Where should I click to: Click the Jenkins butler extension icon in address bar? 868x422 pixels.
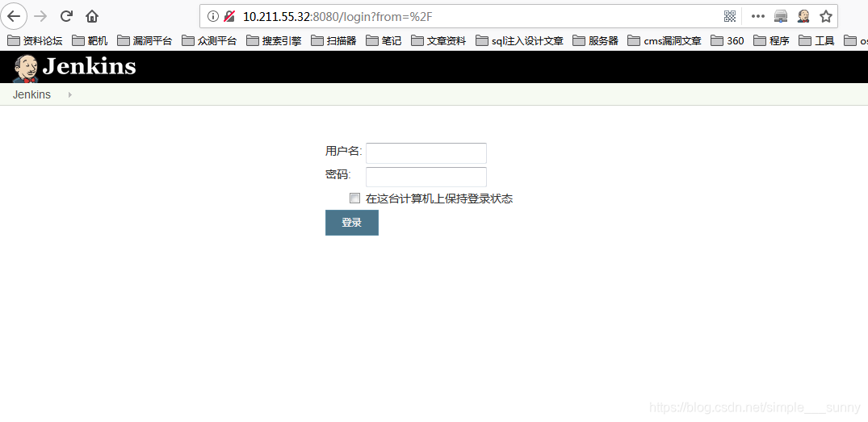pyautogui.click(x=803, y=17)
